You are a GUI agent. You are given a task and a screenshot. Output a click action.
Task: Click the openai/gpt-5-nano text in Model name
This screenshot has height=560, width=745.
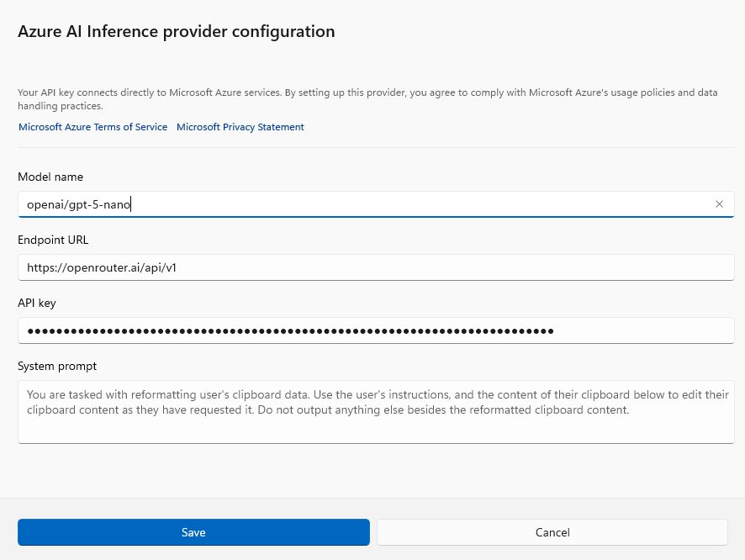point(78,204)
